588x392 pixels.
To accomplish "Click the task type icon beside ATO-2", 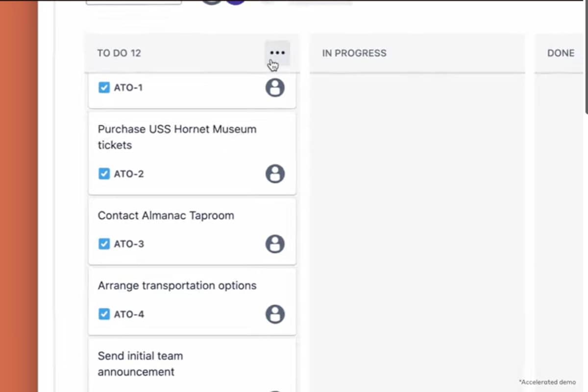I will coord(104,174).
